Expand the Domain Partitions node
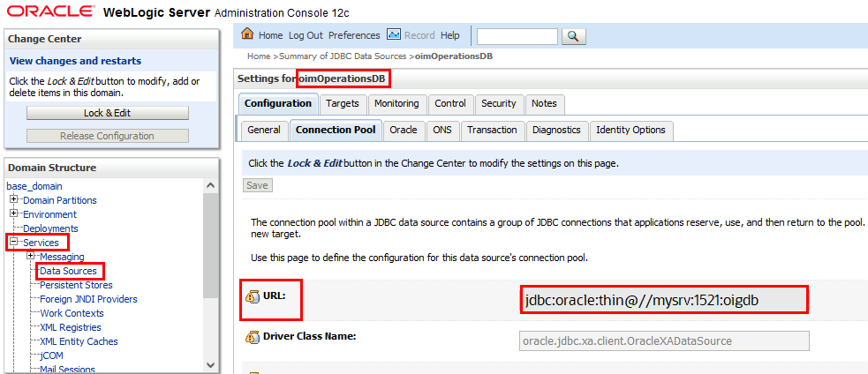This screenshot has width=868, height=374. coord(14,199)
